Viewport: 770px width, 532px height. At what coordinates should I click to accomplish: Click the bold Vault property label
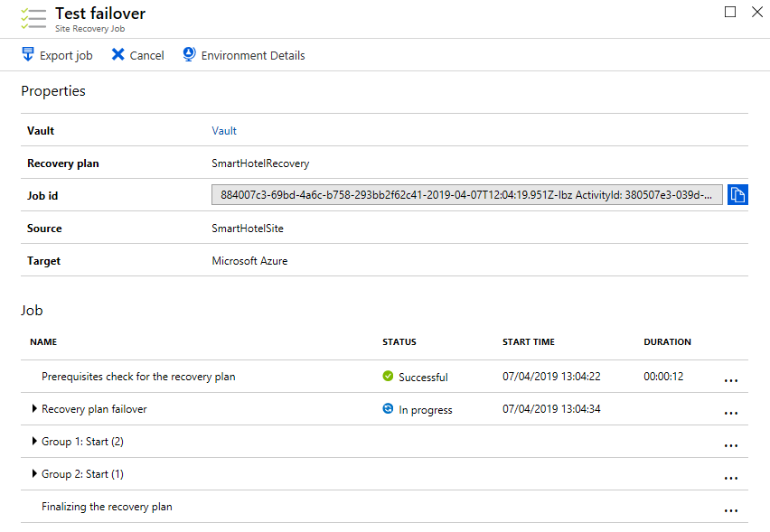(x=41, y=131)
